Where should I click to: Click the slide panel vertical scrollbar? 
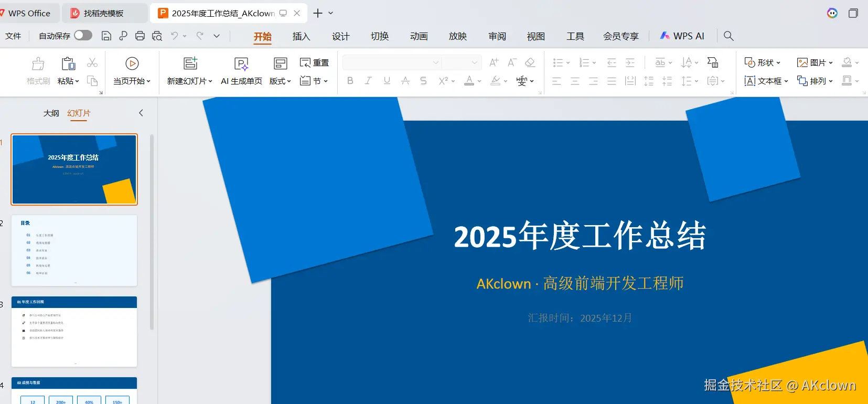152,232
